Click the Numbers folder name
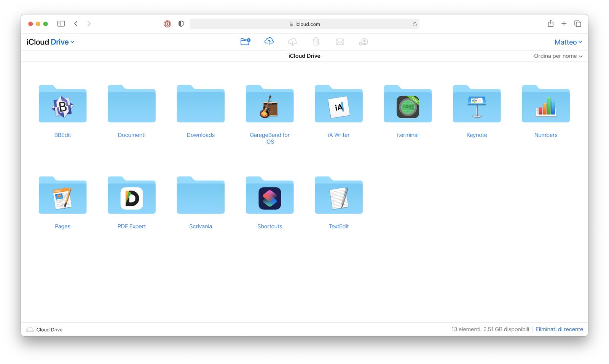This screenshot has width=609, height=364. [546, 135]
